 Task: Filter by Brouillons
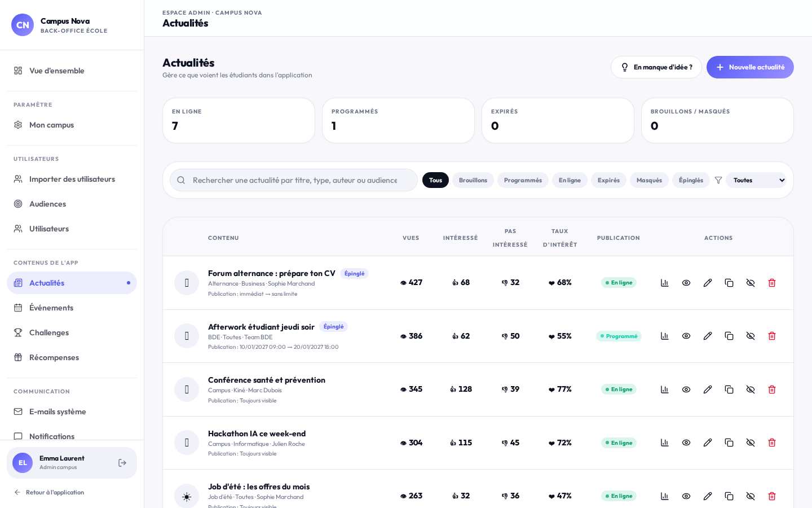473,180
